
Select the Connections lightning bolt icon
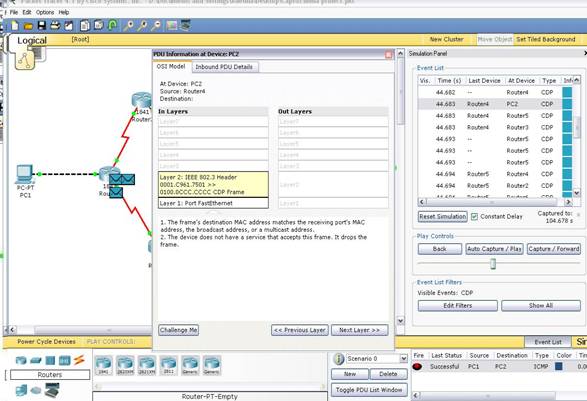point(79,360)
